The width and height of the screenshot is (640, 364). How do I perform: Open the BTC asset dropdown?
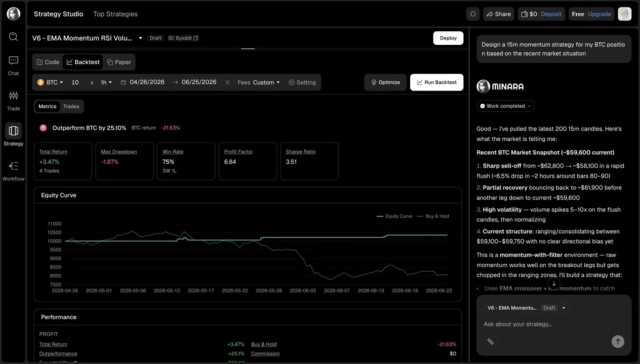click(51, 82)
